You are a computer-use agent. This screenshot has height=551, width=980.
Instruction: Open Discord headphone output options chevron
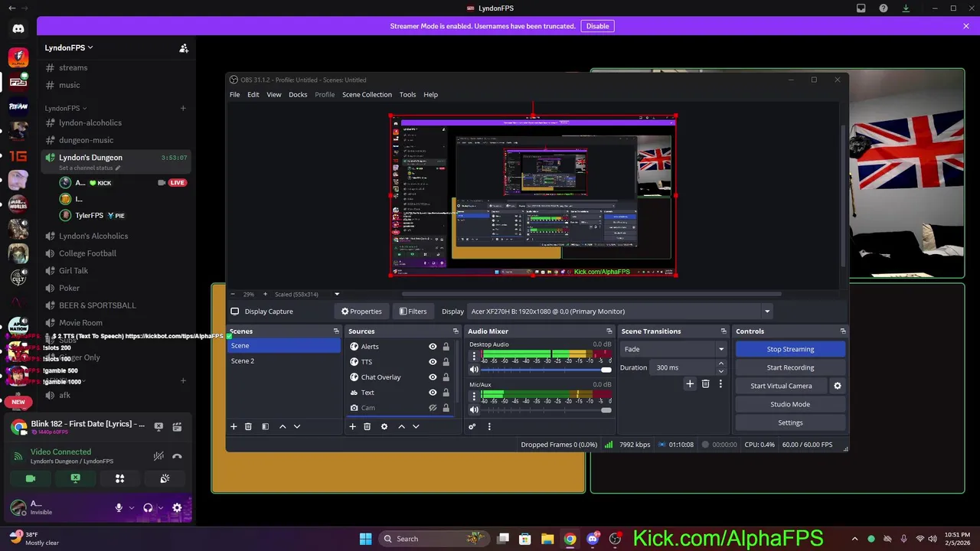tap(161, 507)
